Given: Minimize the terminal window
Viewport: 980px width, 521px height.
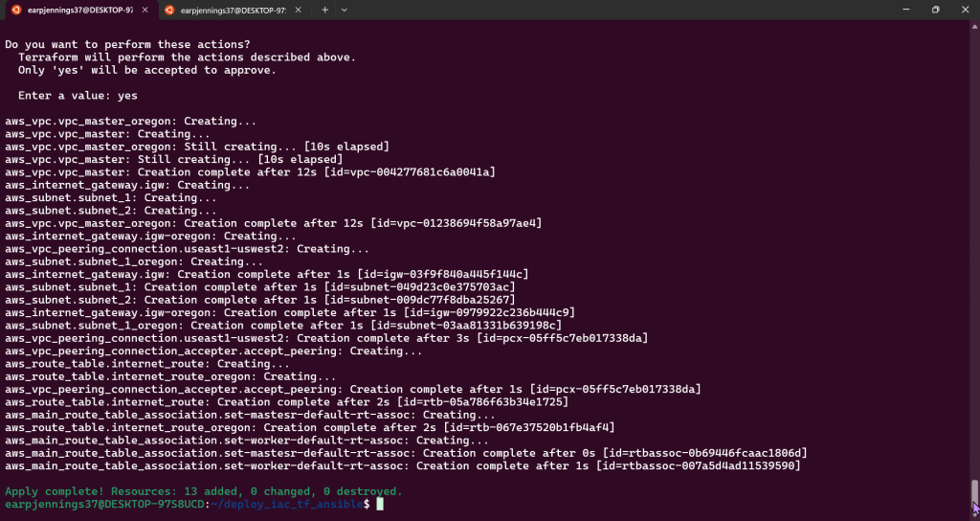Looking at the screenshot, I should point(891,10).
